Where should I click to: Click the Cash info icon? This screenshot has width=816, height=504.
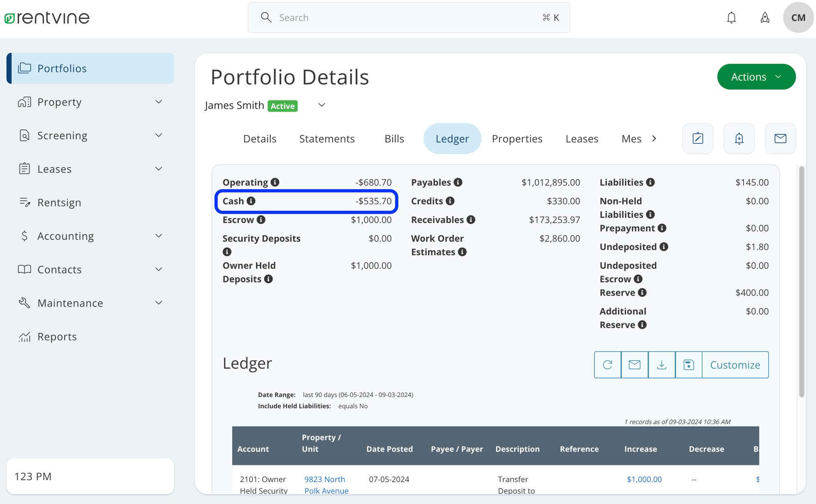click(251, 201)
